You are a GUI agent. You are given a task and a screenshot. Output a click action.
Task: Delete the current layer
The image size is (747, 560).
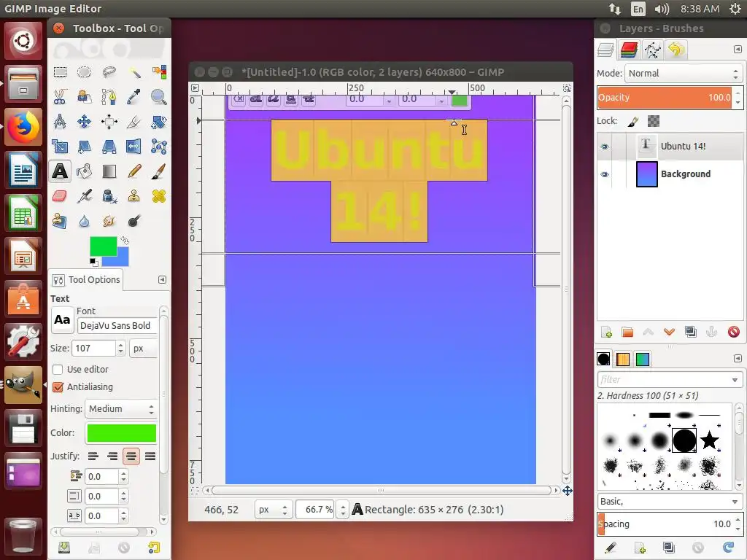click(734, 332)
